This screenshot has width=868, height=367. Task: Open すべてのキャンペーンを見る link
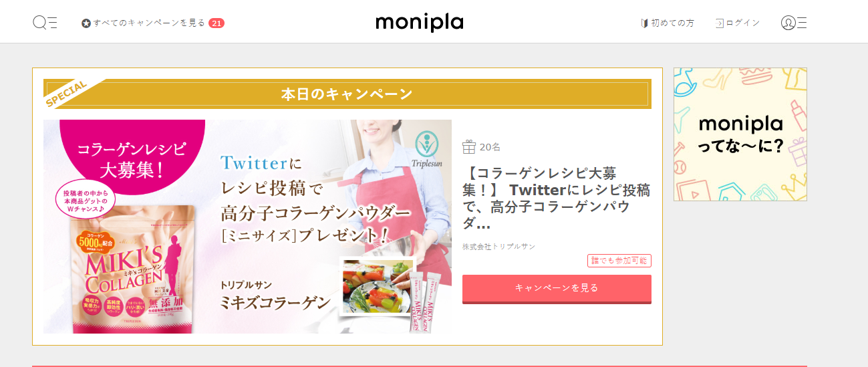(150, 23)
